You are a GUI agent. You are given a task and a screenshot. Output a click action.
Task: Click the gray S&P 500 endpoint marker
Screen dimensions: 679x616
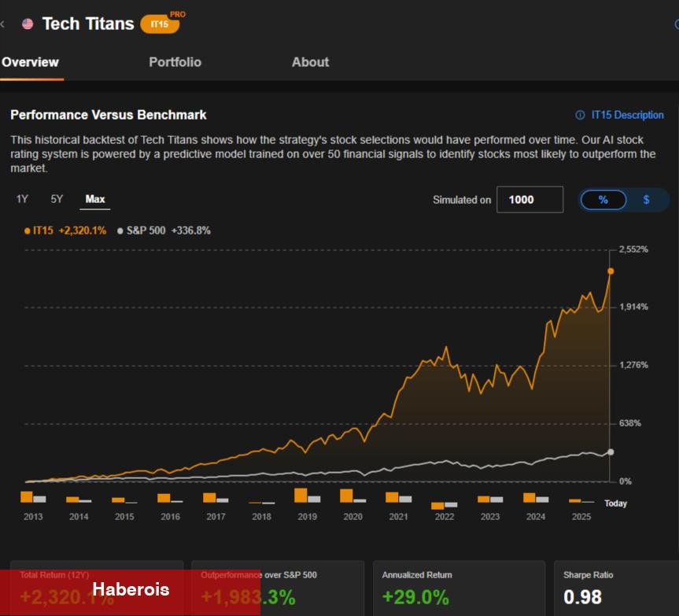click(x=611, y=452)
